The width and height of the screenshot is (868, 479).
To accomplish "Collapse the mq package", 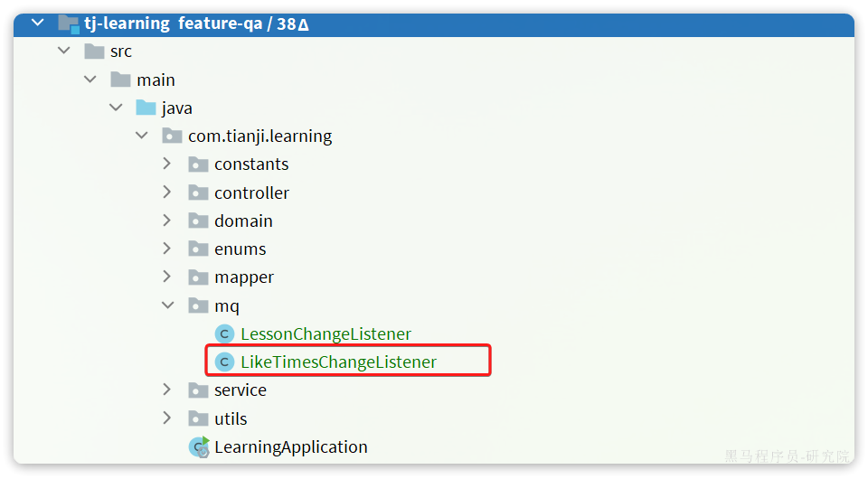I will tap(168, 305).
